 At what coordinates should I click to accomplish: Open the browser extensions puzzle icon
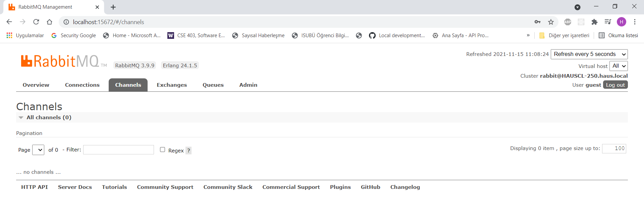(594, 22)
